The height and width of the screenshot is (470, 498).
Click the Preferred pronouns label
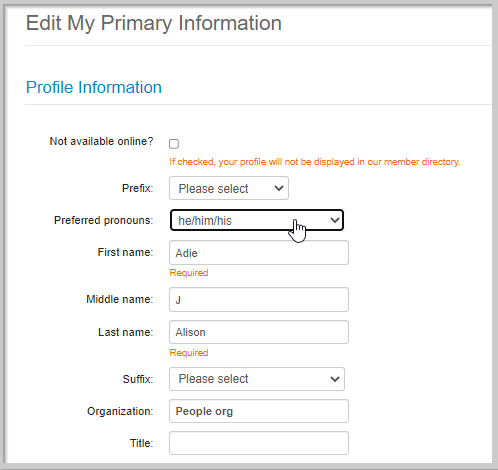click(x=103, y=220)
